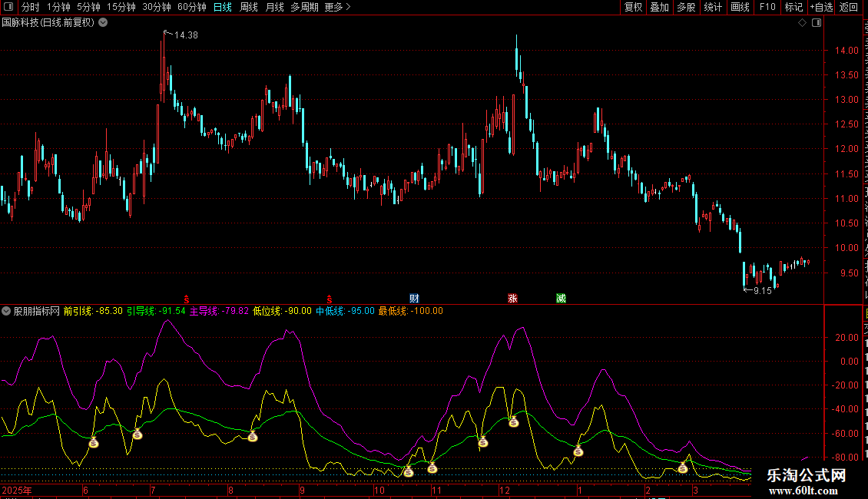Open dropdown next to 国脉科技 chart title
This screenshot has width=868, height=499.
103,23
